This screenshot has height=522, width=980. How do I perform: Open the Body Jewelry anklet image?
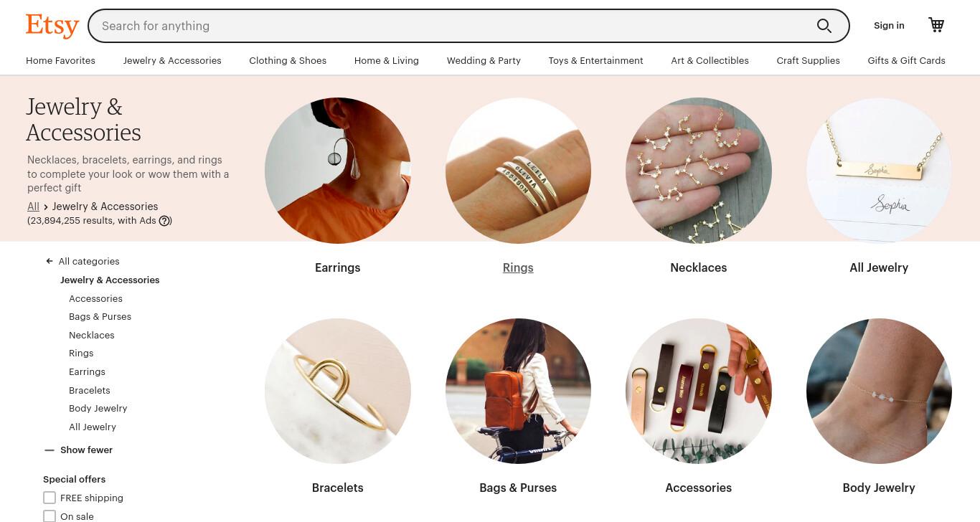pos(879,391)
